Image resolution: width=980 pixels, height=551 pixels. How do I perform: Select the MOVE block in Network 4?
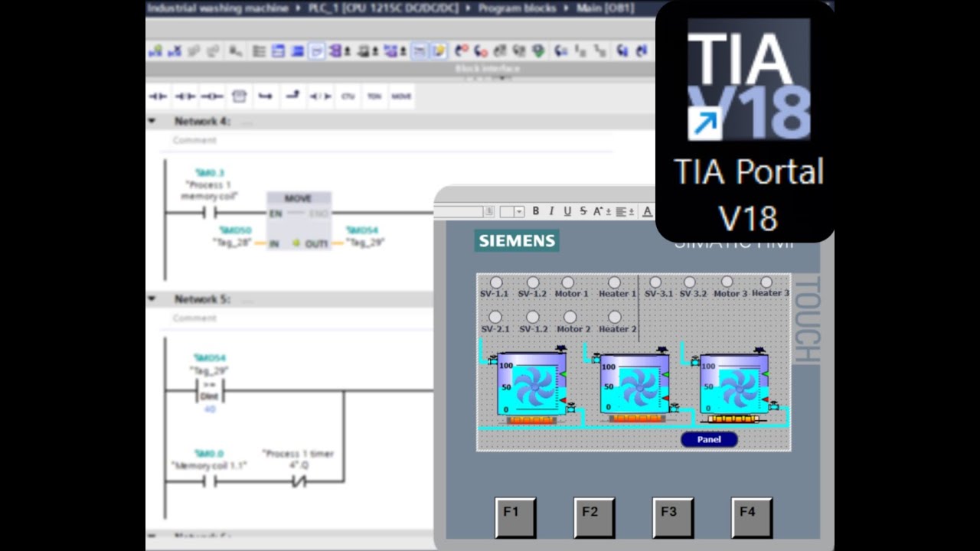click(x=299, y=220)
